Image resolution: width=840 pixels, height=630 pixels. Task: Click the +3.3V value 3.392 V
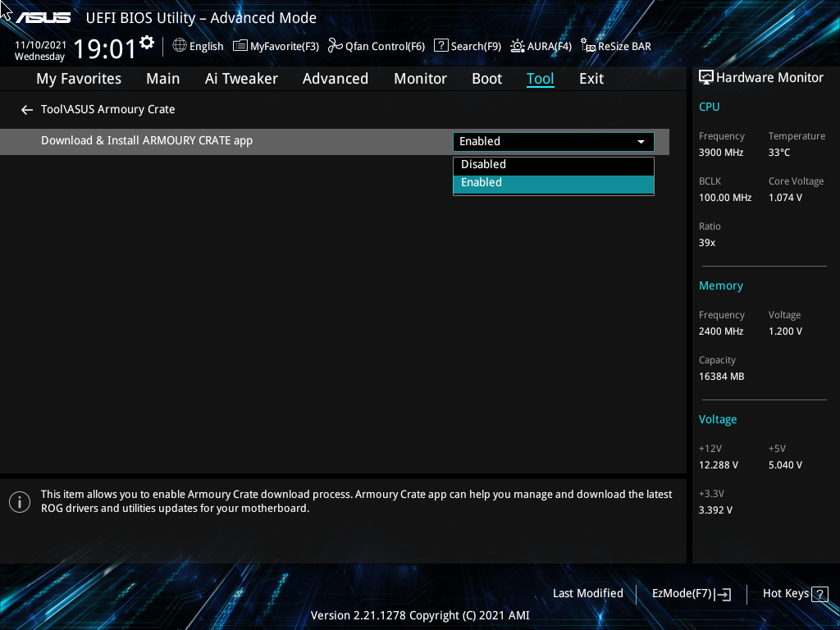pyautogui.click(x=715, y=510)
